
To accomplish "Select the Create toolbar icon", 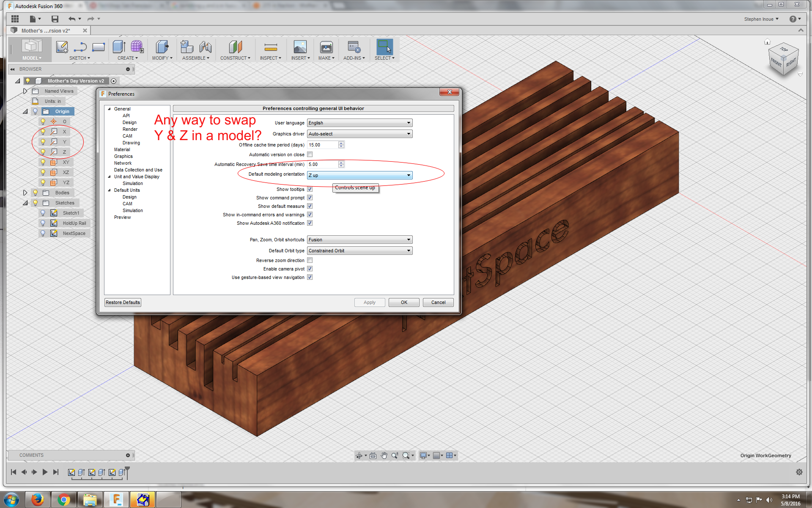I will coord(119,47).
